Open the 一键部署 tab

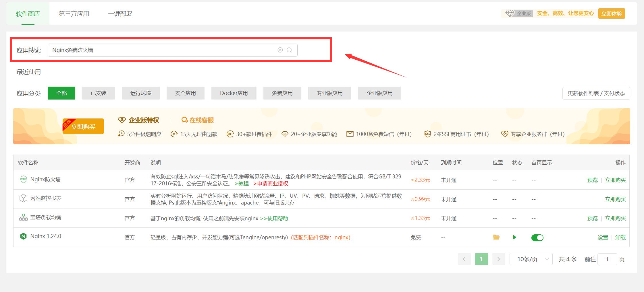click(120, 13)
